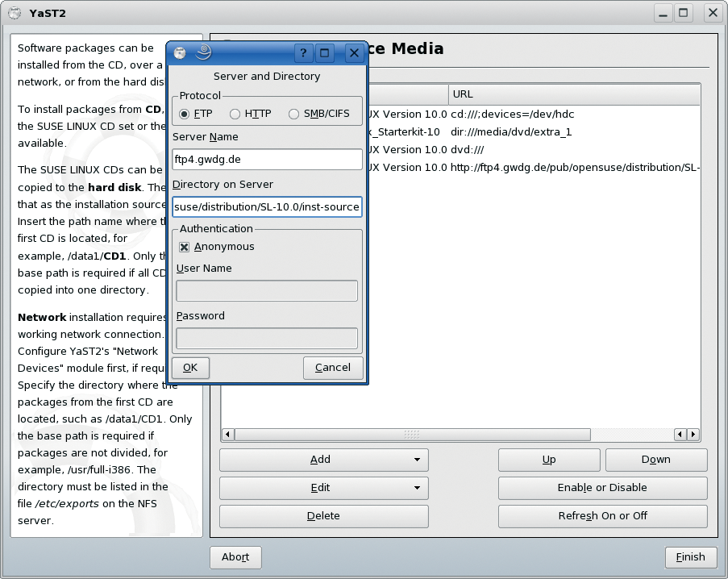Click the URL column header
The image size is (728, 579).
[x=574, y=94]
